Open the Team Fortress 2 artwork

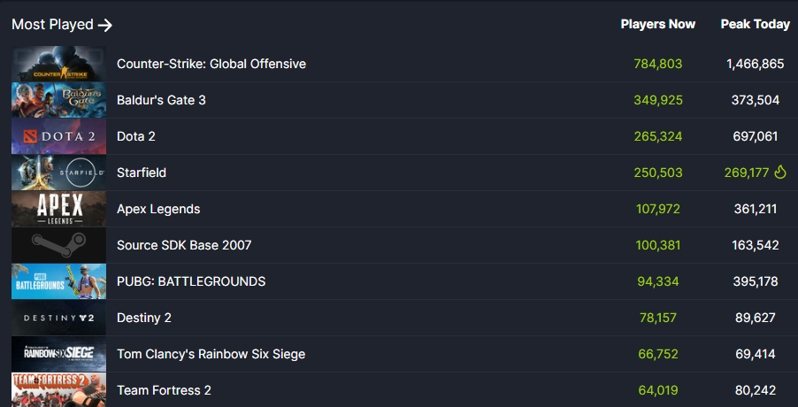click(59, 390)
